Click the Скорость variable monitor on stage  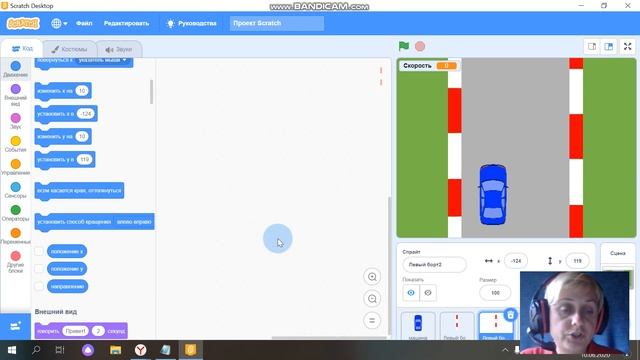coord(430,65)
